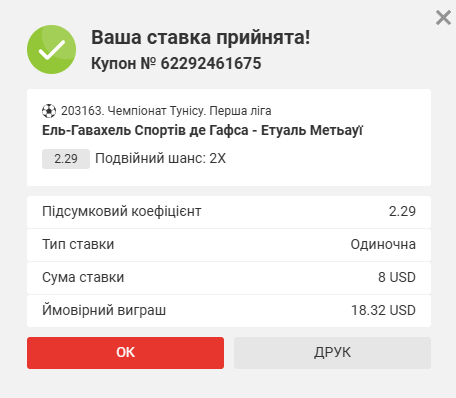Click the Тип ставки row
The image size is (456, 398).
coord(229,245)
